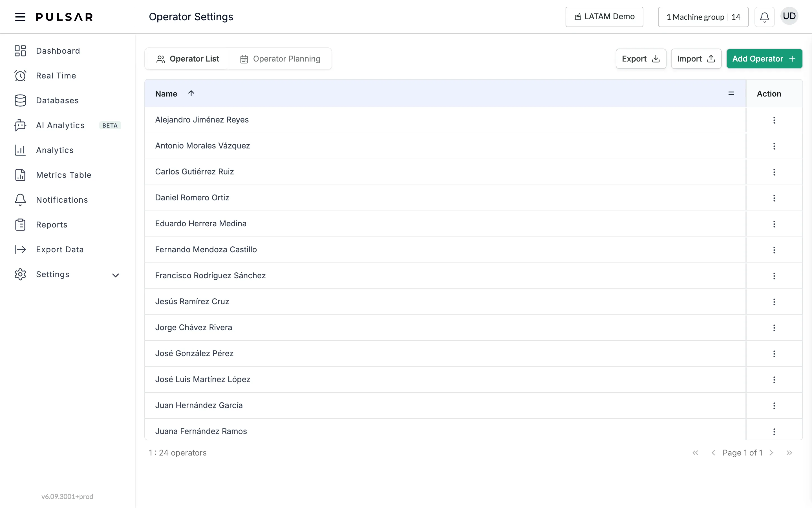Open AI Analytics in sidebar
This screenshot has width=812, height=508.
pyautogui.click(x=67, y=125)
